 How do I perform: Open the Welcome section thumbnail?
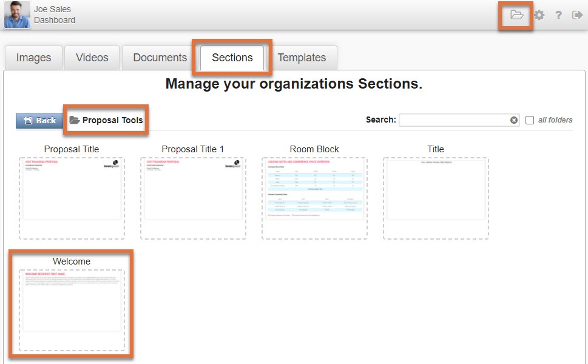click(72, 310)
